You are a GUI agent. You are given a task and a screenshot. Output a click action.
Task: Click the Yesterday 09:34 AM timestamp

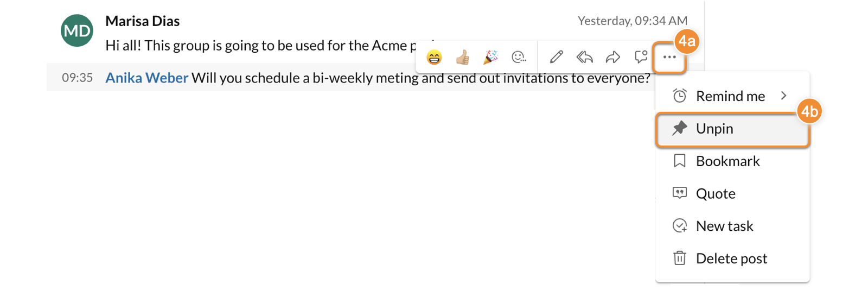(632, 21)
